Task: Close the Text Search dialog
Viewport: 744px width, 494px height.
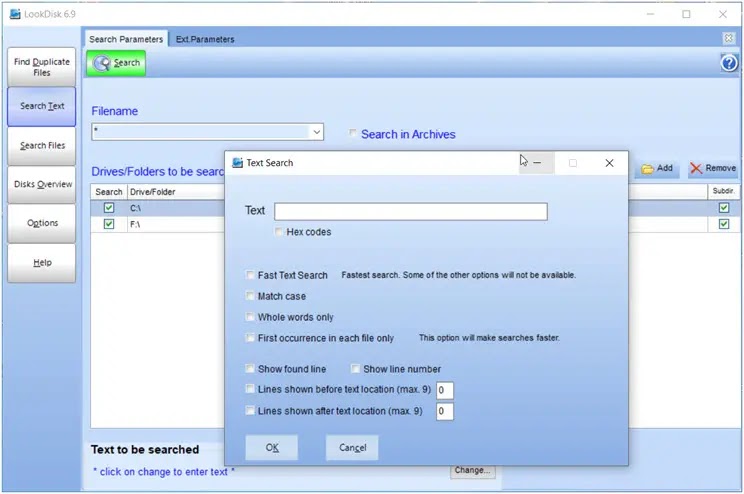Action: pos(609,163)
